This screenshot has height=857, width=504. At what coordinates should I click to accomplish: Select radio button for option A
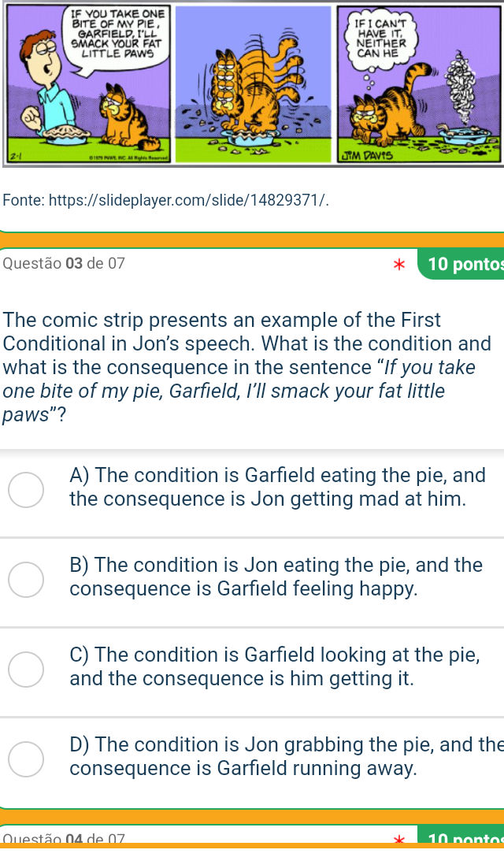[x=25, y=490]
